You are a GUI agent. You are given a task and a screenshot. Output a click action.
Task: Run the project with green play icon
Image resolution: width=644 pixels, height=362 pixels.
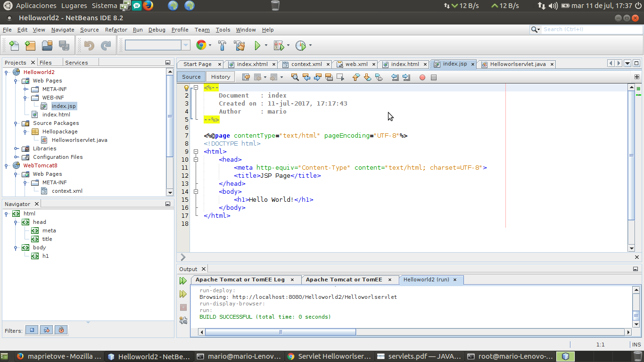[257, 46]
